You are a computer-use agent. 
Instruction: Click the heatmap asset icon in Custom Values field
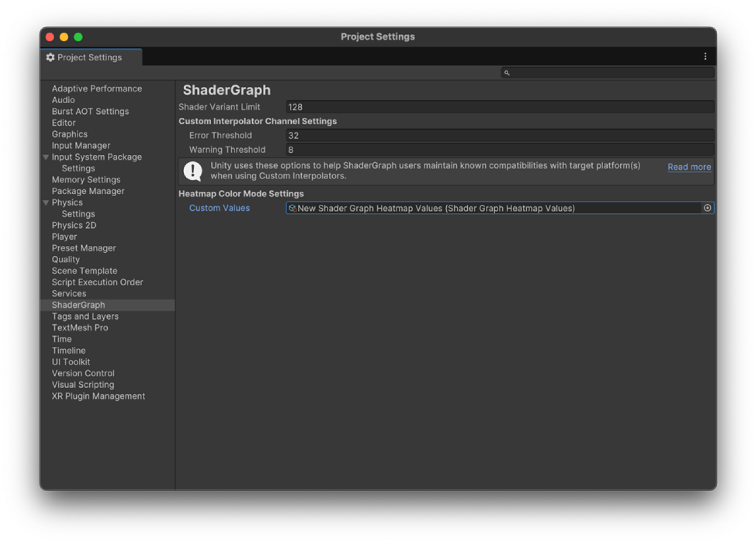click(x=292, y=208)
